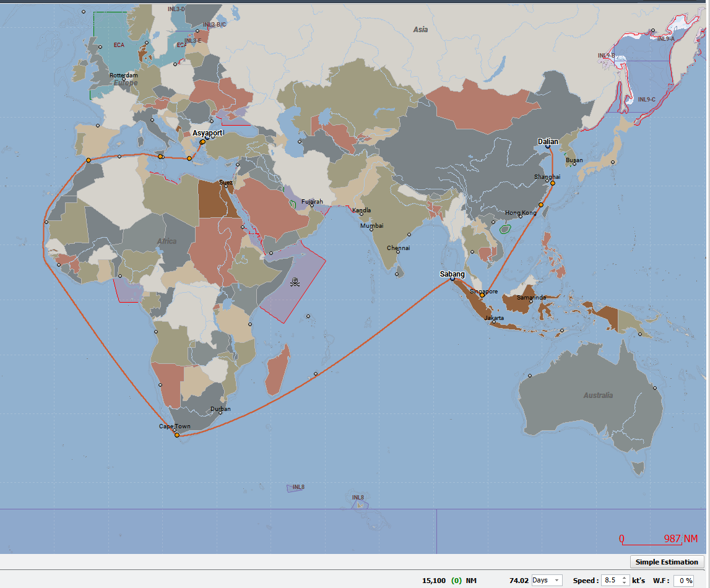Click the INL9-C zone label
The height and width of the screenshot is (588, 710).
pyautogui.click(x=647, y=99)
